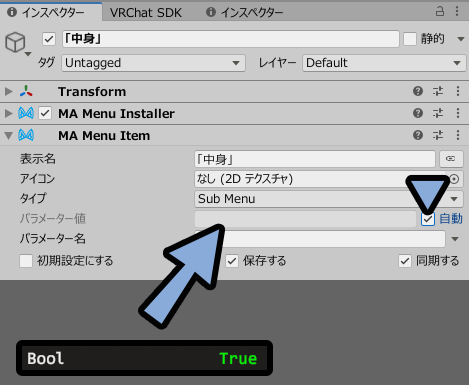This screenshot has height=385, width=469.
Task: Open inspector tab three-dots menu
Action: [457, 12]
